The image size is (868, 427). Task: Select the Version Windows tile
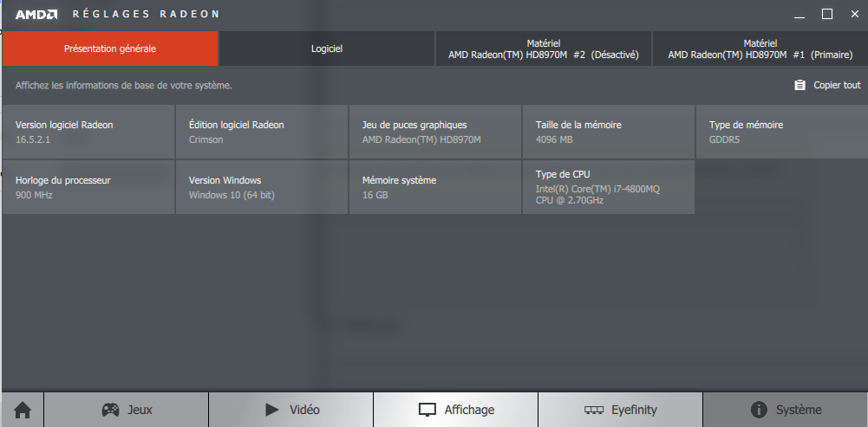(x=262, y=187)
